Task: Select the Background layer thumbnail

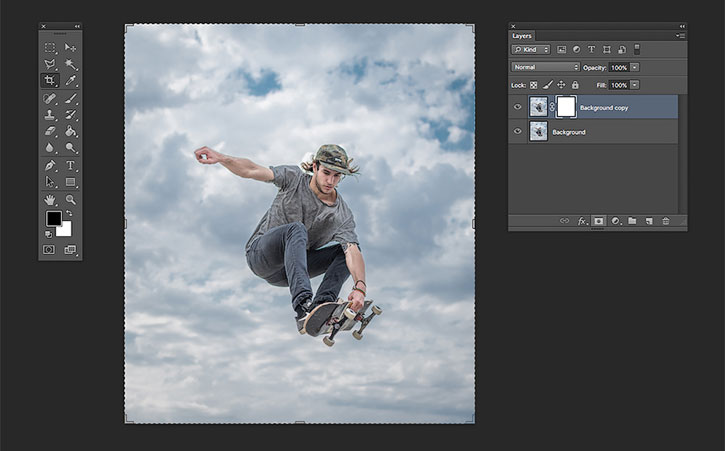Action: coord(538,131)
